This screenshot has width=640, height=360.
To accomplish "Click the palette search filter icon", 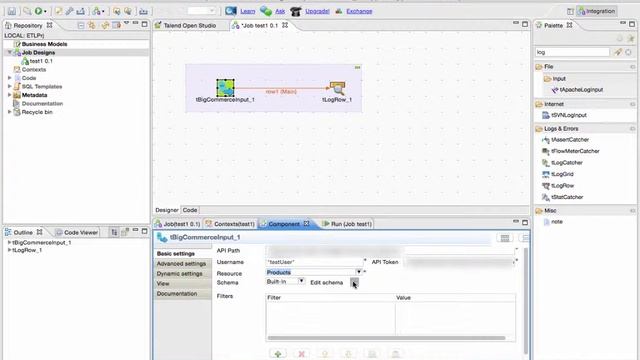I will pyautogui.click(x=618, y=52).
